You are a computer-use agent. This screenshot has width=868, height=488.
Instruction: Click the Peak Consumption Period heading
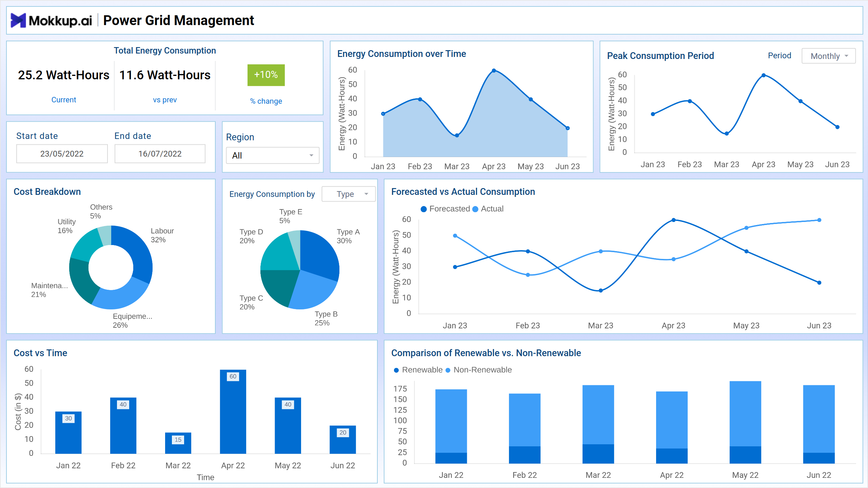tap(660, 56)
